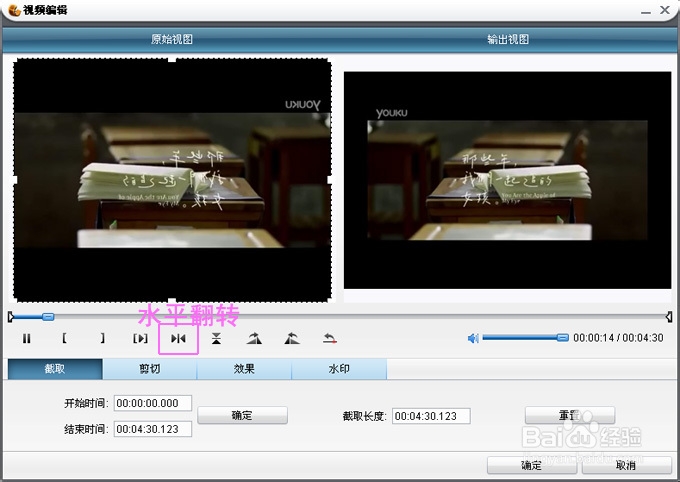Switch to the 剪切 tab
This screenshot has height=482, width=680.
tap(150, 369)
